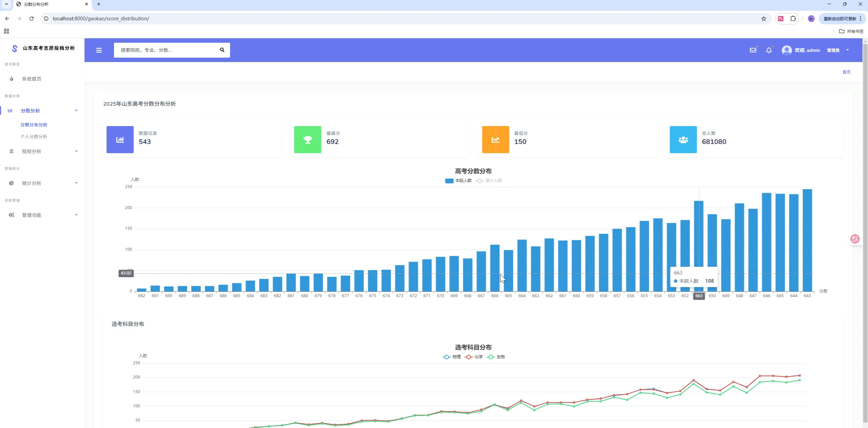868x428 pixels.
Task: Click the 院校分析 building icon
Action: pos(12,151)
